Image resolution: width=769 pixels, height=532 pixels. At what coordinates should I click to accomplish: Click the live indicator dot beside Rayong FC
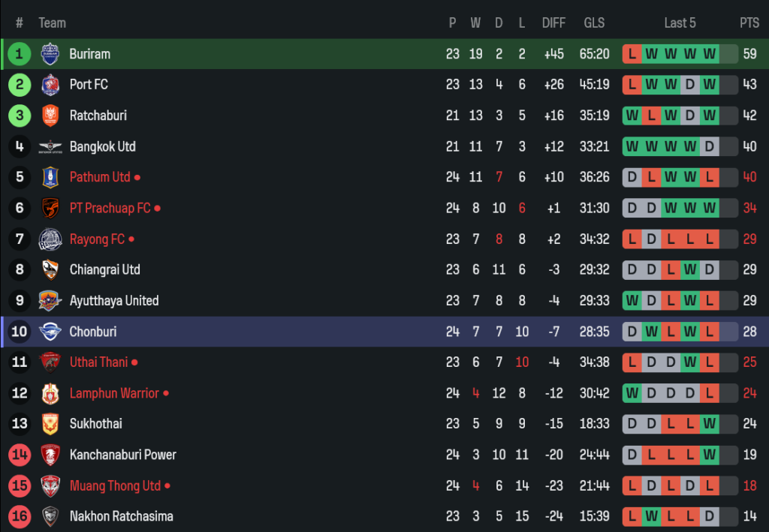coord(131,239)
